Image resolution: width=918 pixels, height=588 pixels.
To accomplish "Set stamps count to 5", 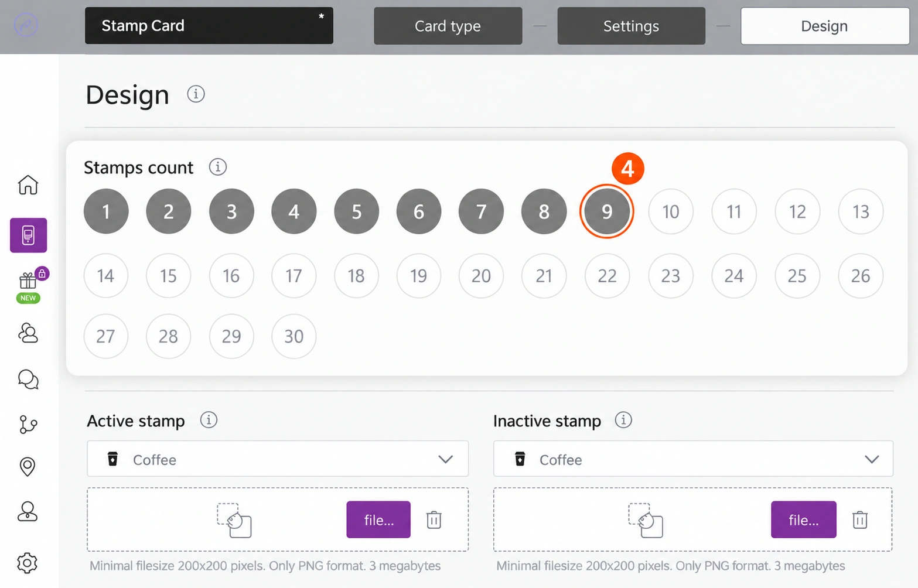I will (357, 211).
